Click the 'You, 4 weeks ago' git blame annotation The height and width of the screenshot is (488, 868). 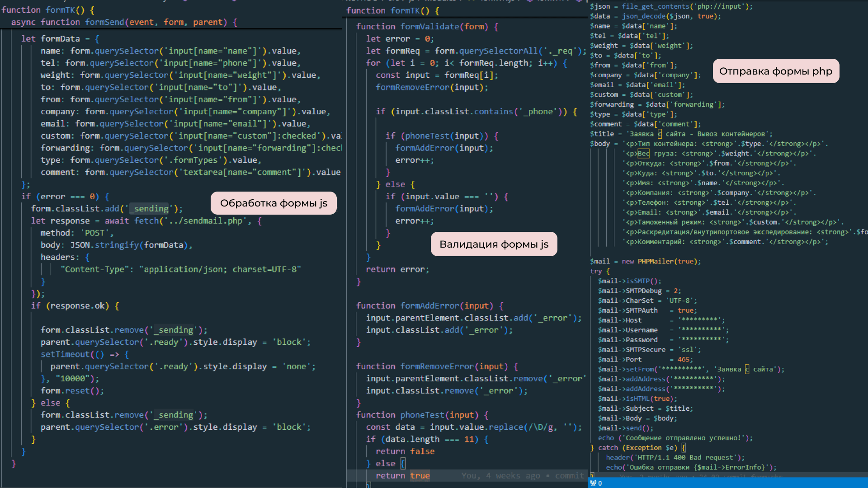[x=523, y=476]
